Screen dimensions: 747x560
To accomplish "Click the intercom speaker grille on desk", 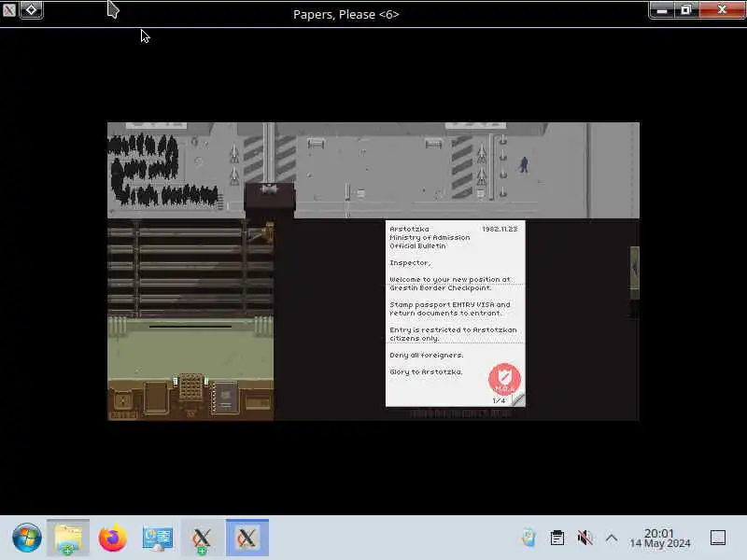I will coord(190,386).
